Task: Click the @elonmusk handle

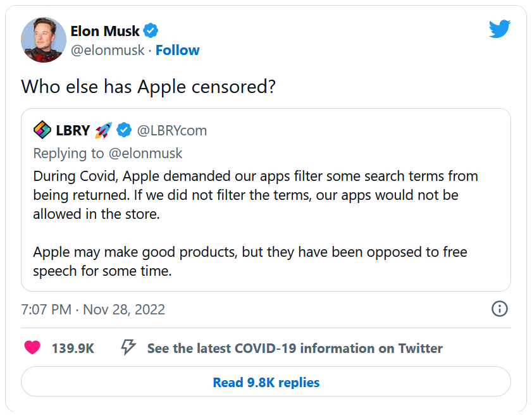Action: pyautogui.click(x=108, y=51)
